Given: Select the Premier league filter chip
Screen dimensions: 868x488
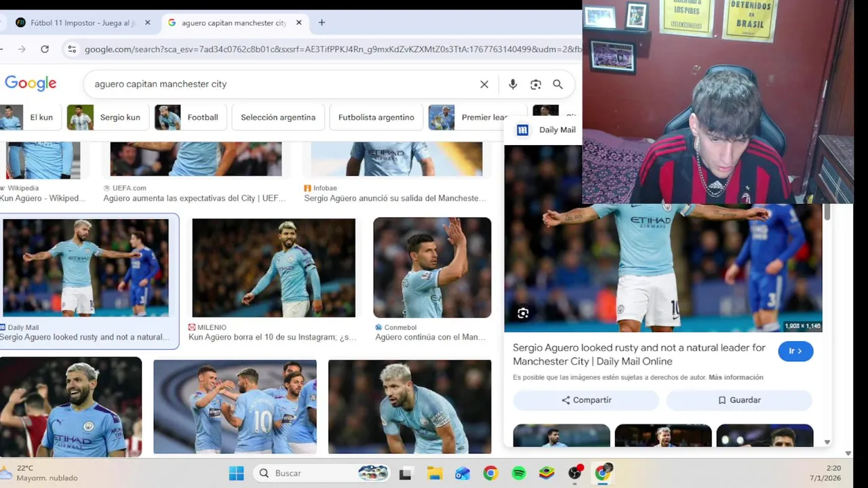Looking at the screenshot, I should (x=477, y=117).
